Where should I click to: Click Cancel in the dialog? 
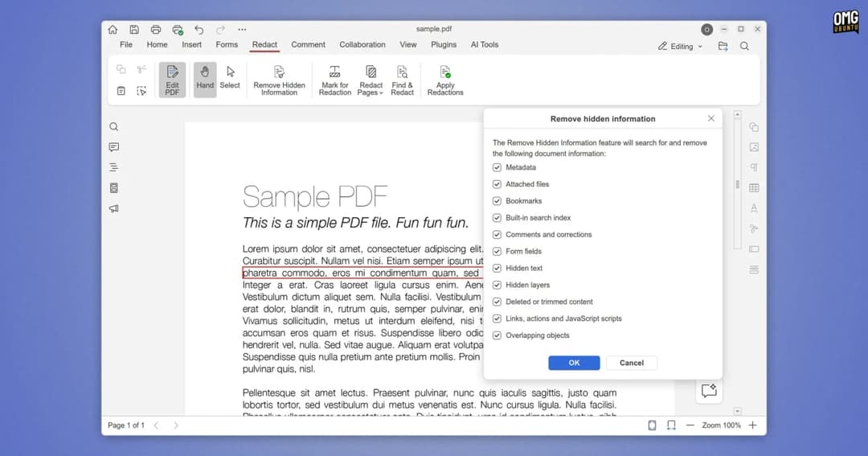pos(632,363)
